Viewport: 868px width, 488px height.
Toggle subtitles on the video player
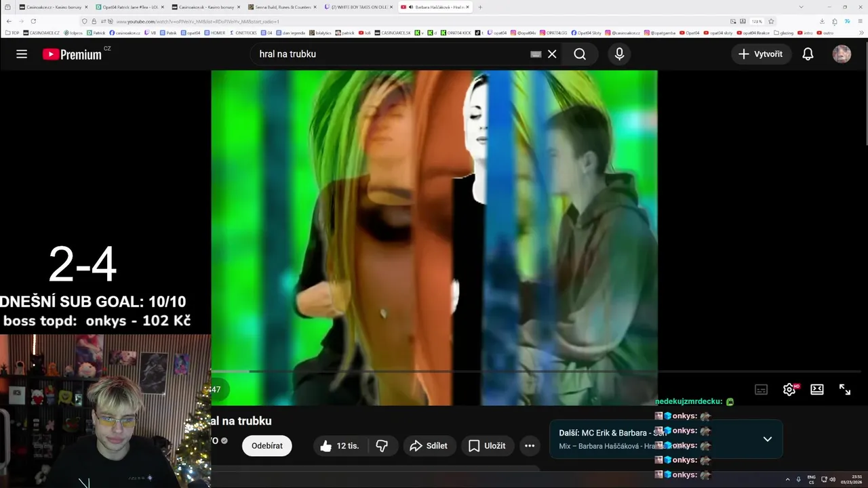[x=761, y=390]
